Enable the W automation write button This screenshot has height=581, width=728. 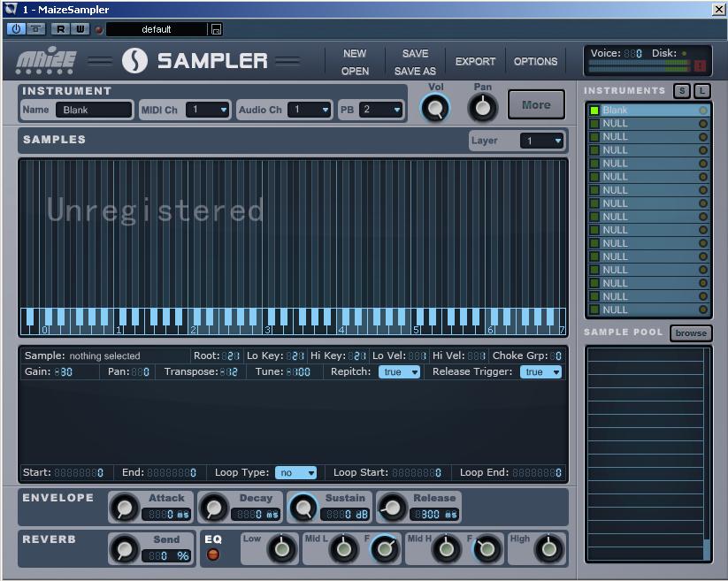(80, 29)
